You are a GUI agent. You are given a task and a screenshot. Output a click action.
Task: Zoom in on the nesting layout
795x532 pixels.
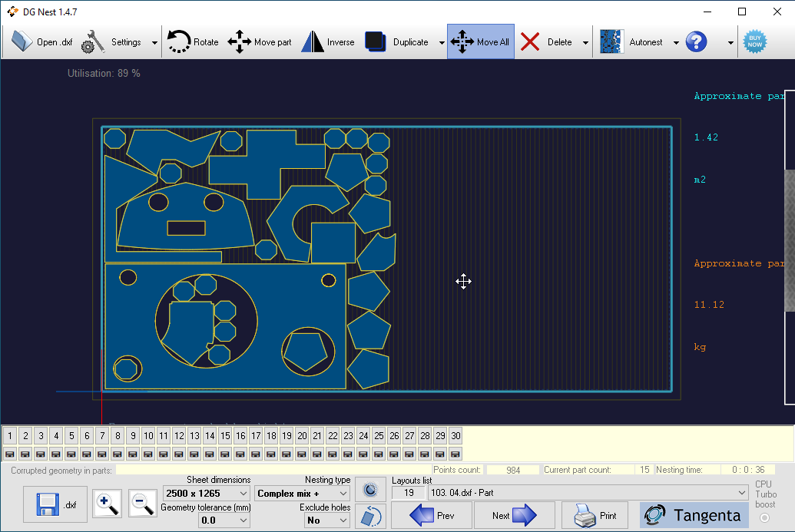107,503
